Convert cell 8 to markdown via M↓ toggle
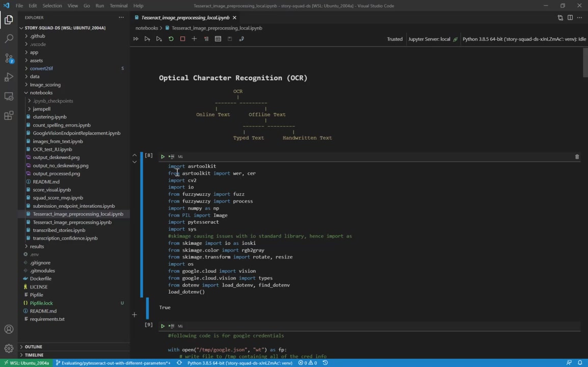 180,156
